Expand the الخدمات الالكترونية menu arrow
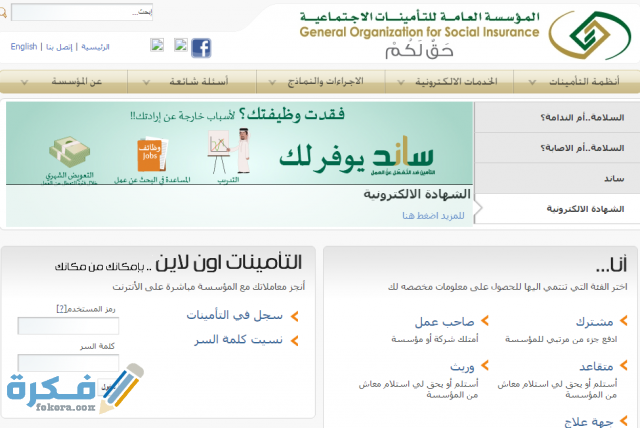 401,82
